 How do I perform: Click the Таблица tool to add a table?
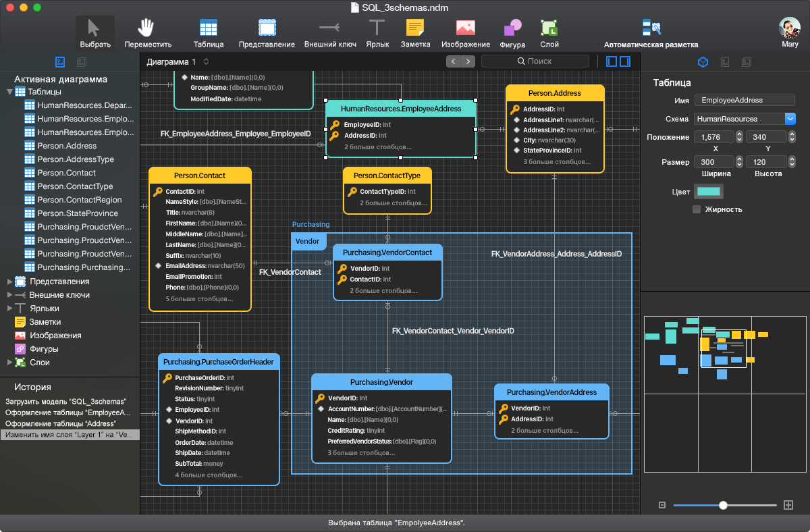click(208, 32)
